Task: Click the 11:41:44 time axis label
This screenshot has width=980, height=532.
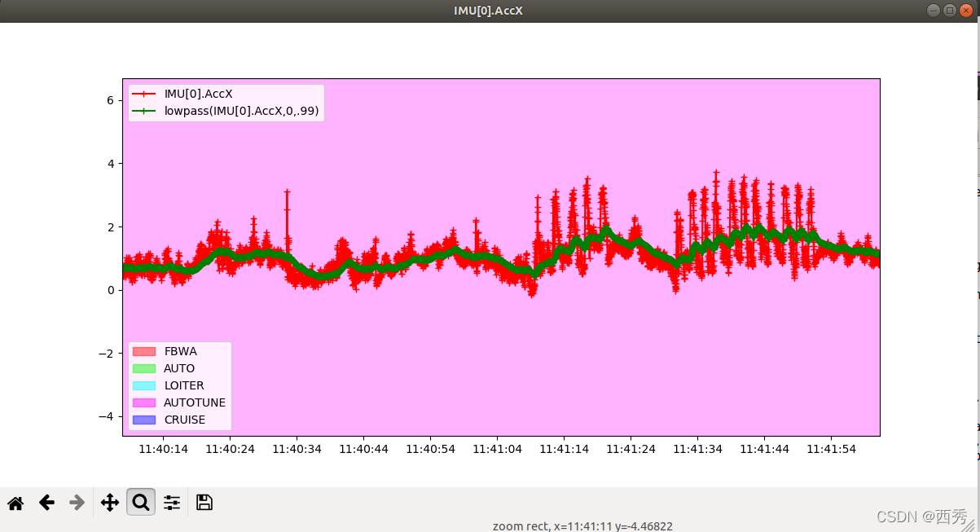Action: click(764, 449)
